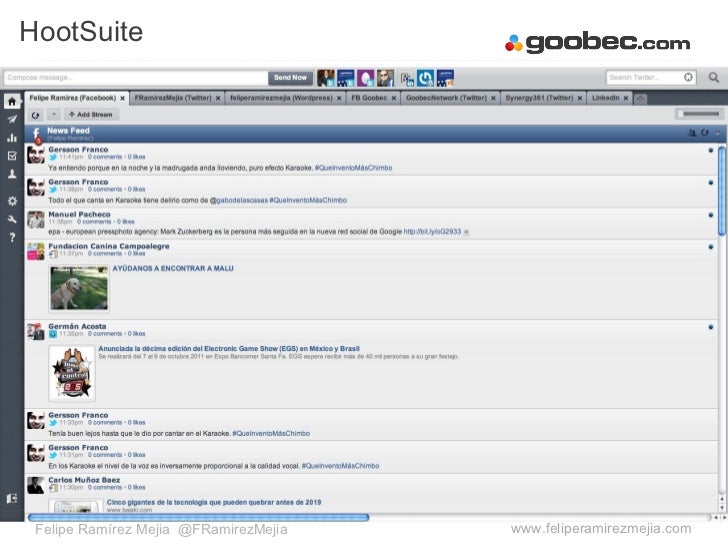Open the dog photo thumbnail
This screenshot has width=728, height=546.
pos(79,288)
